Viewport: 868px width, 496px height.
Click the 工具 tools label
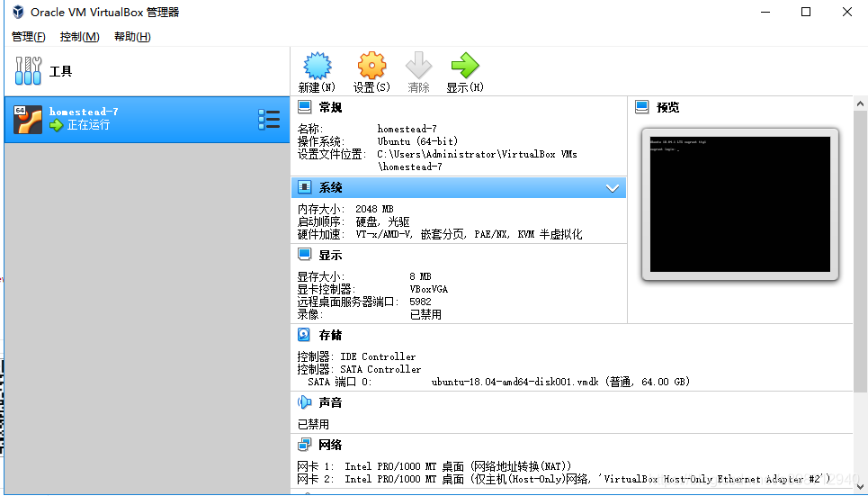(61, 71)
